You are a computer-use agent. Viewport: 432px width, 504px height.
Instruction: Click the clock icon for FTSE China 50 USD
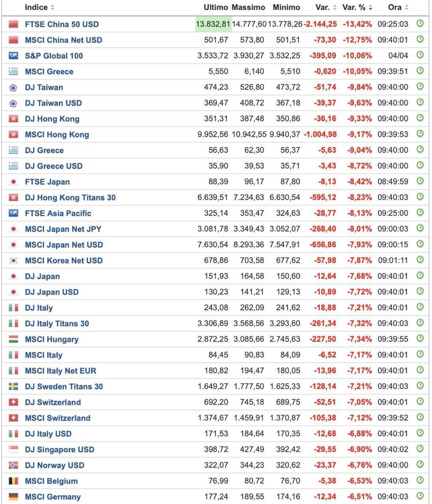coord(420,24)
